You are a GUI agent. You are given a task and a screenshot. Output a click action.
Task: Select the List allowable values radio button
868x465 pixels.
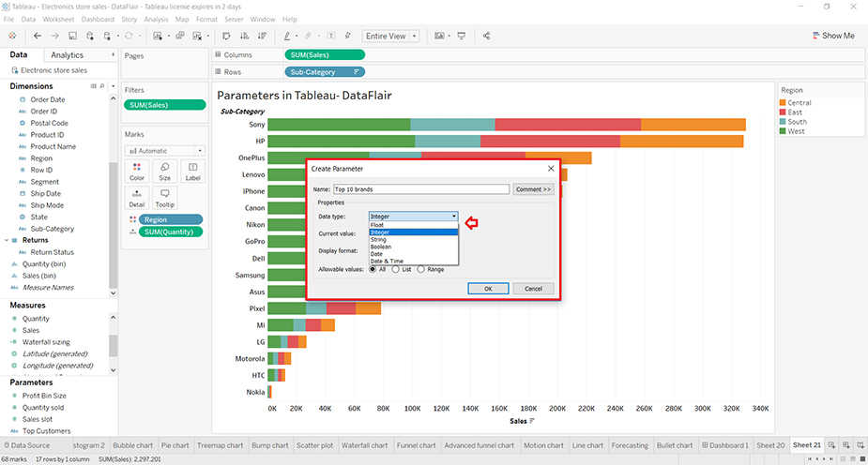395,269
